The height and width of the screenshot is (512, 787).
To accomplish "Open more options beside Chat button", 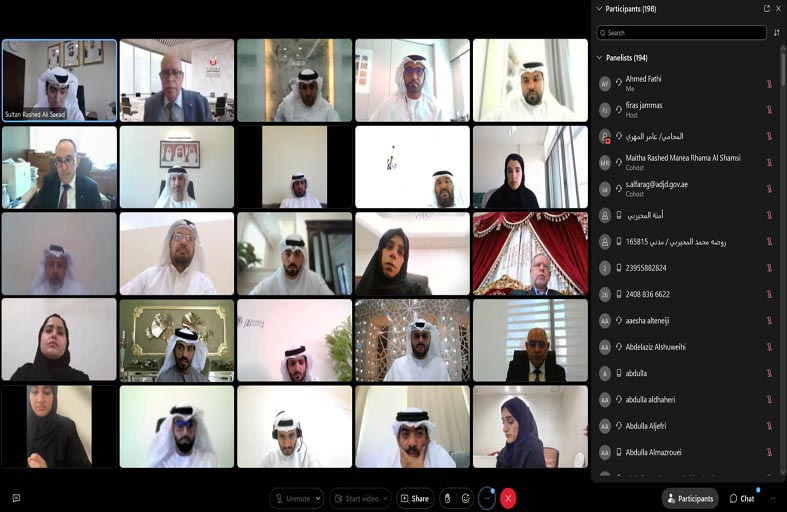I will pyautogui.click(x=772, y=498).
